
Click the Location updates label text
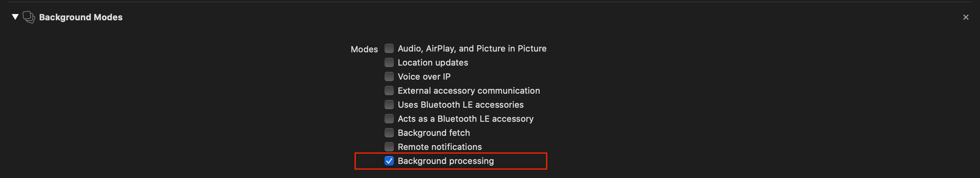(x=433, y=62)
